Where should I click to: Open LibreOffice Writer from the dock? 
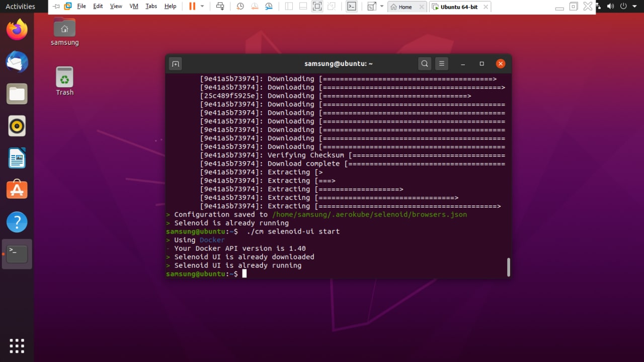pos(17,158)
